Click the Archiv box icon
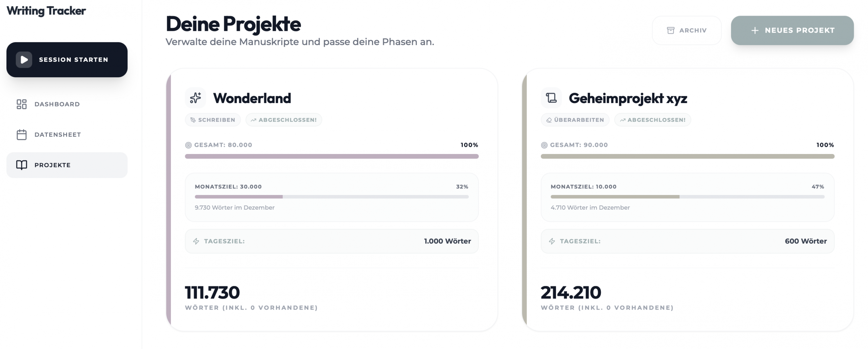The width and height of the screenshot is (868, 349). coord(670,31)
